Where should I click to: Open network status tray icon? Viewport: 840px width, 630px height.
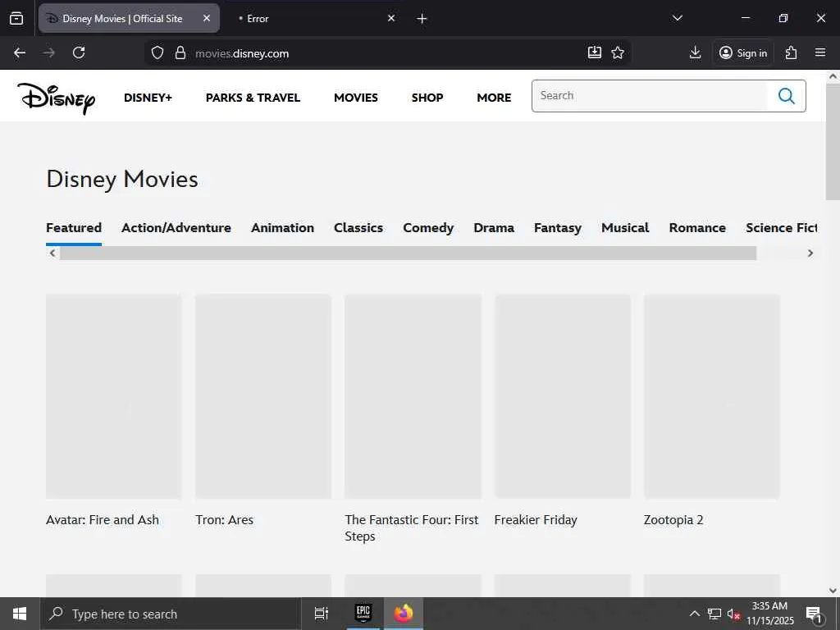coord(714,614)
